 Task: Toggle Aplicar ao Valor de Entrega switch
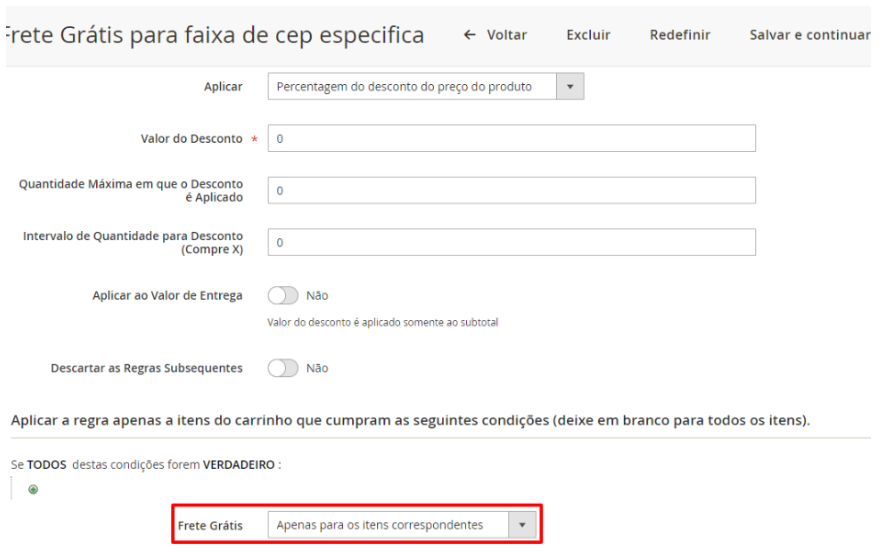(283, 296)
